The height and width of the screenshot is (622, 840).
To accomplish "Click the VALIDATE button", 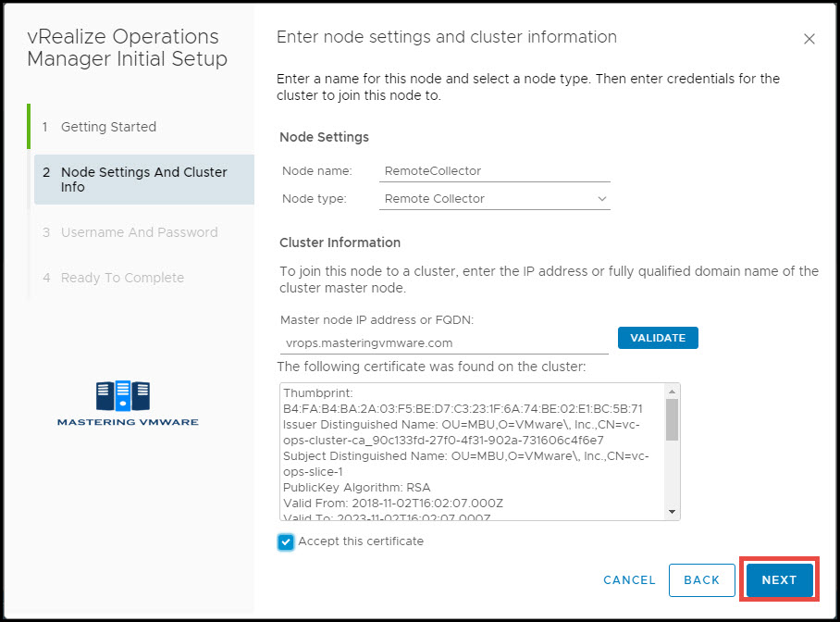I will [x=658, y=338].
